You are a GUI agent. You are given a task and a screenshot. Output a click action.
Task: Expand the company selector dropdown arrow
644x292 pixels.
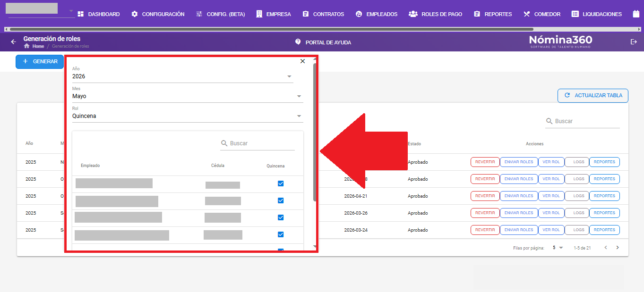pyautogui.click(x=71, y=11)
